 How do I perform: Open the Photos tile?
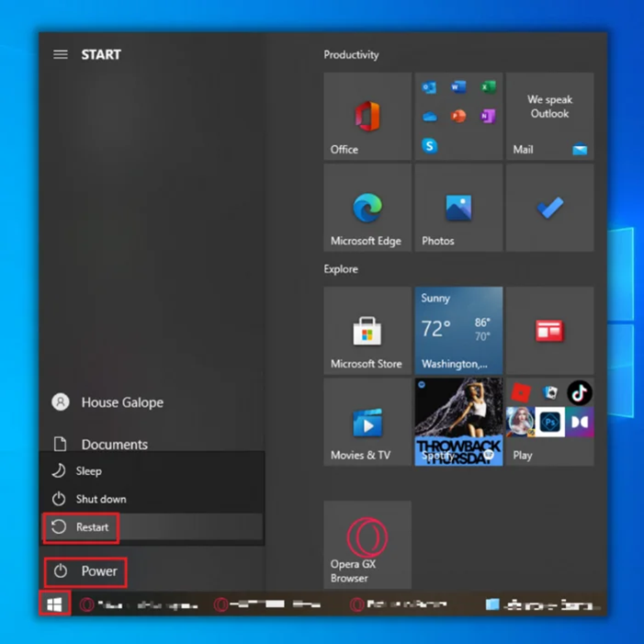pyautogui.click(x=458, y=208)
